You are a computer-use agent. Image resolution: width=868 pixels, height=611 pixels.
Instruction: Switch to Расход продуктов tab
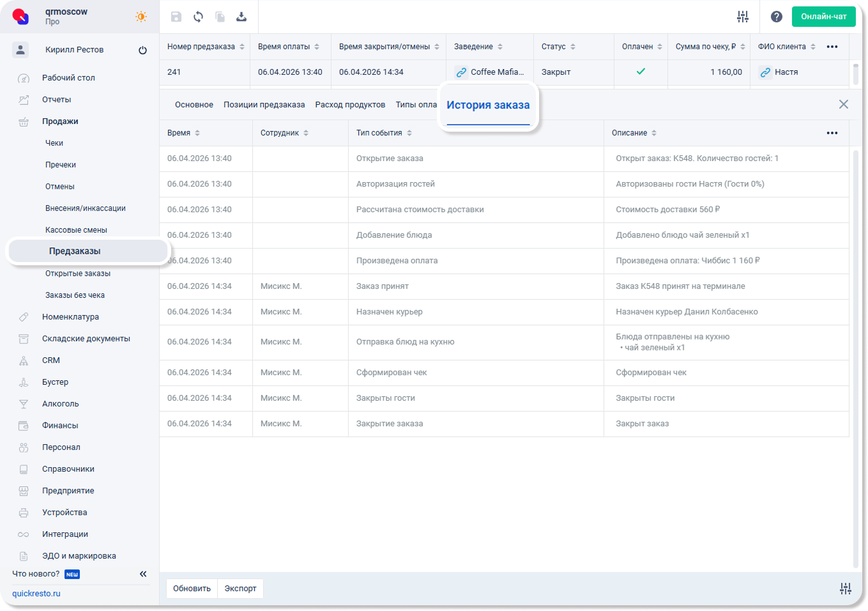(x=350, y=105)
